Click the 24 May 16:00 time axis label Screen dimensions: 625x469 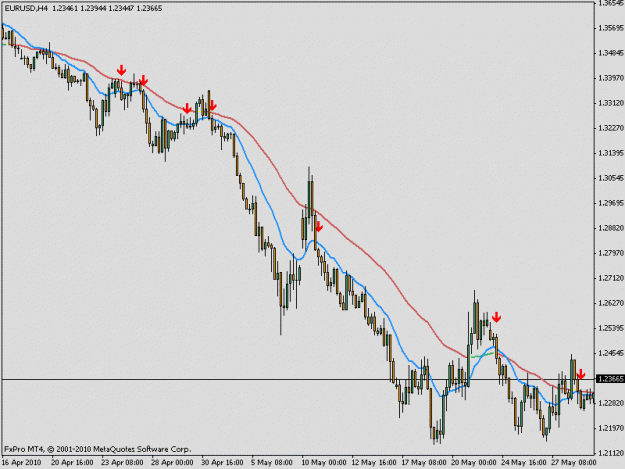523,463
